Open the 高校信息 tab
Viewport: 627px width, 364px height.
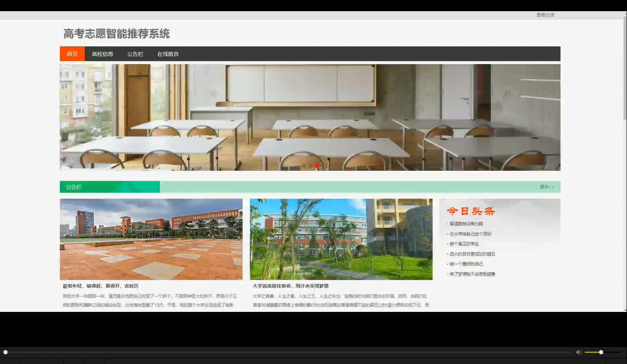point(103,54)
